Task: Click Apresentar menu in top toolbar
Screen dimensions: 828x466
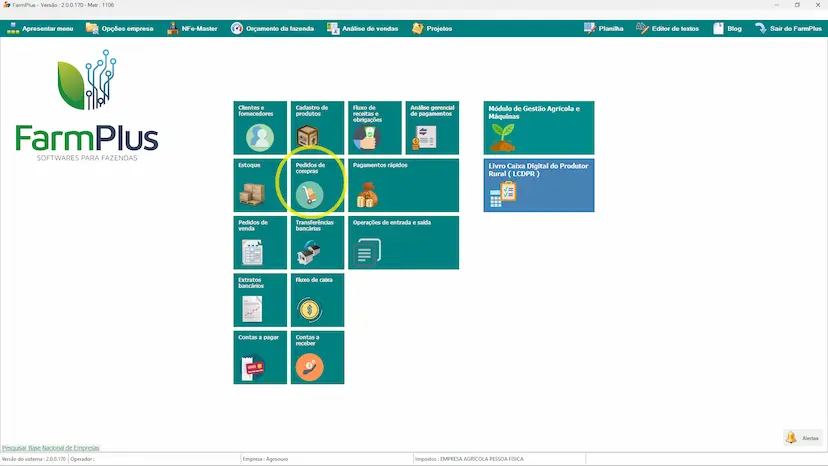Action: click(41, 29)
